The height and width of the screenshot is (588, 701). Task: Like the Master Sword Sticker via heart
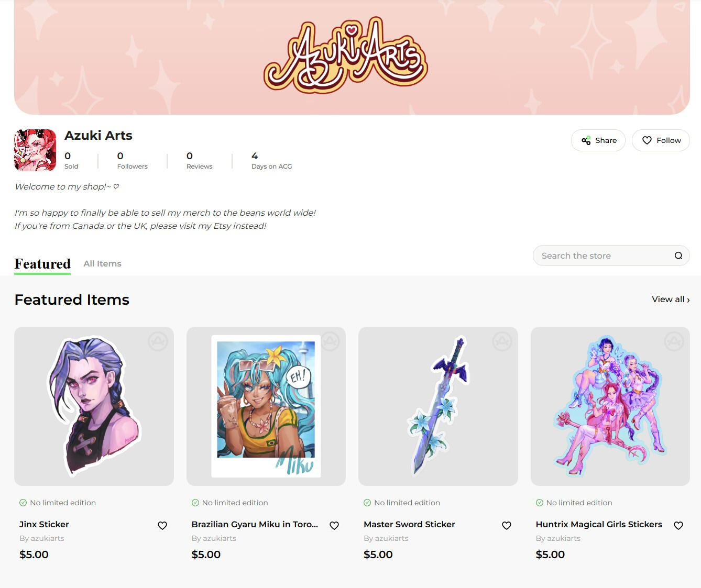pos(507,525)
